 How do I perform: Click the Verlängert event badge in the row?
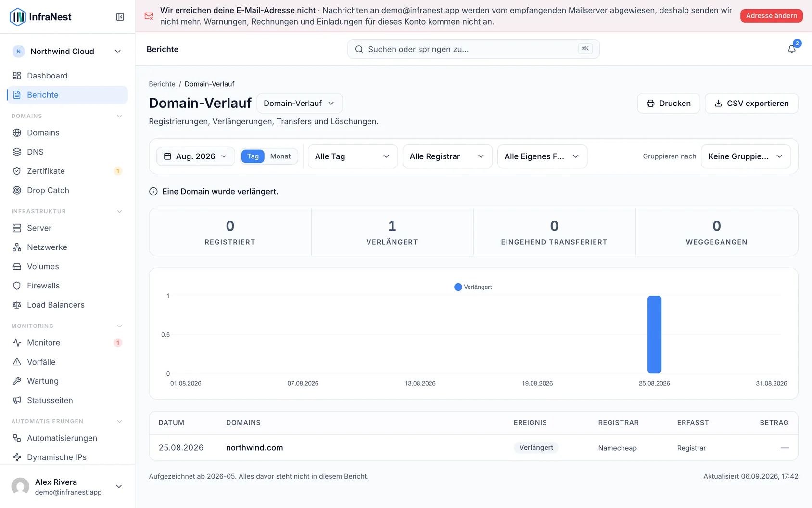tap(536, 447)
